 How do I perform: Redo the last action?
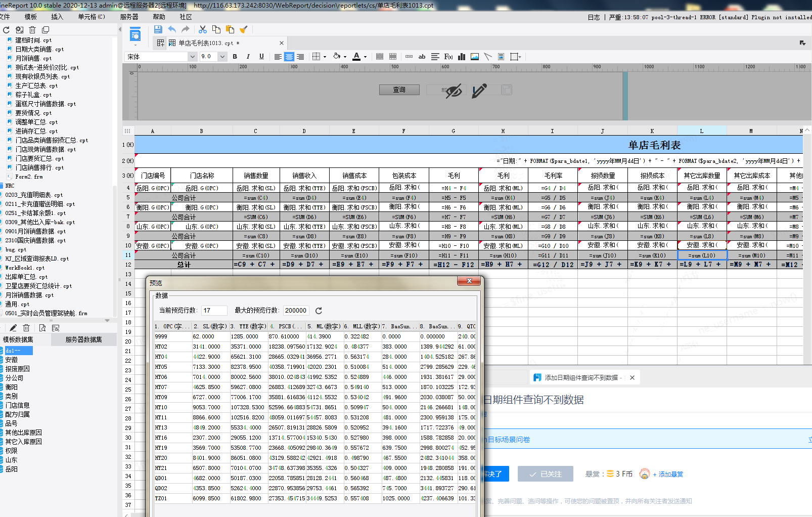186,29
